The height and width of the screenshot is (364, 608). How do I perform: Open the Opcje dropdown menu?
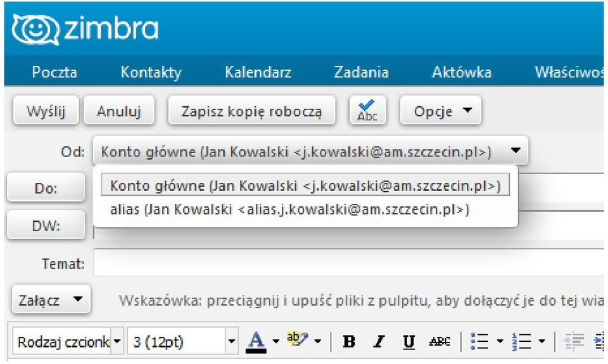pyautogui.click(x=441, y=111)
